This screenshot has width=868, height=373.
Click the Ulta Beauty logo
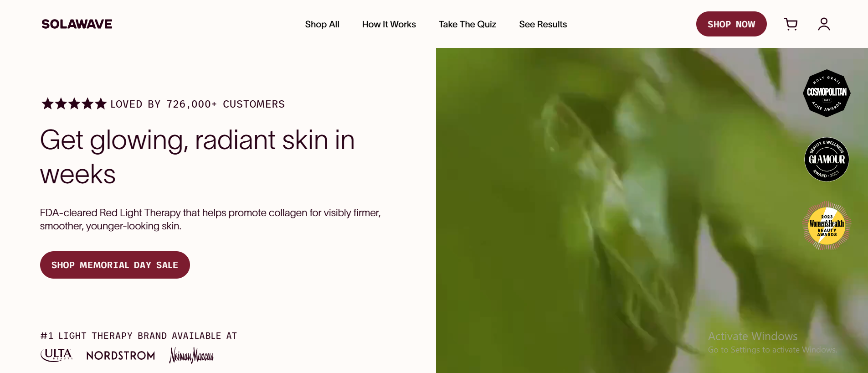tap(56, 355)
